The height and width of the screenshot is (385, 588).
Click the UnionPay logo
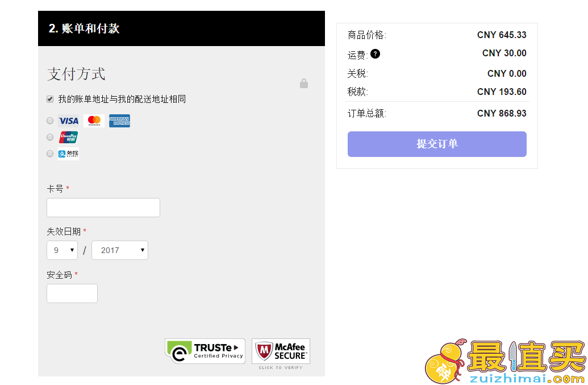tap(68, 138)
